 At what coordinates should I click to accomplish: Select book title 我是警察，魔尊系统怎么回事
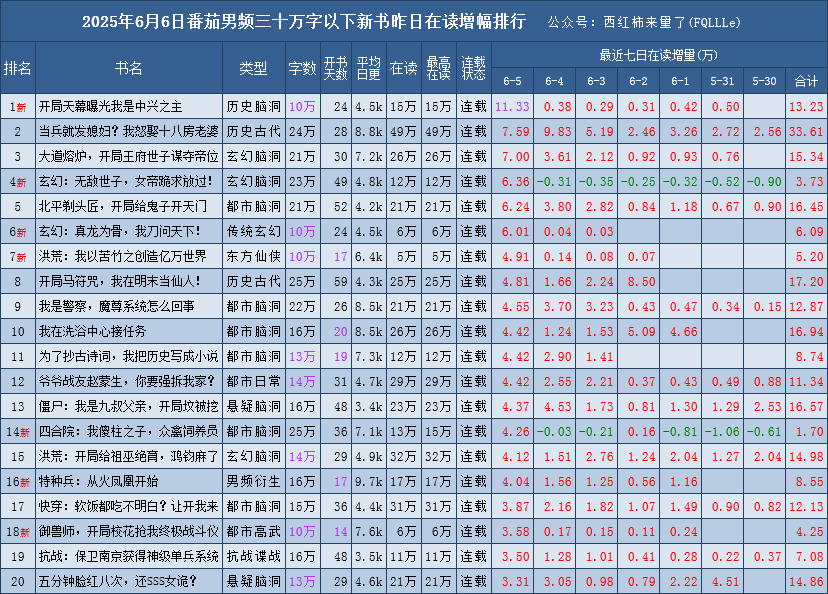click(116, 306)
